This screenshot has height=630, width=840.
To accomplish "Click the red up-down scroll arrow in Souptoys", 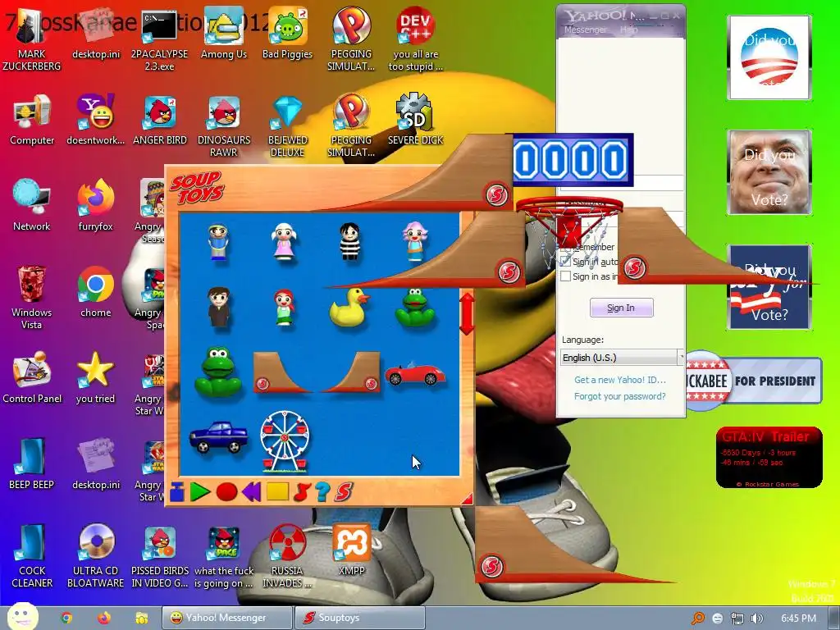I will click(x=467, y=313).
